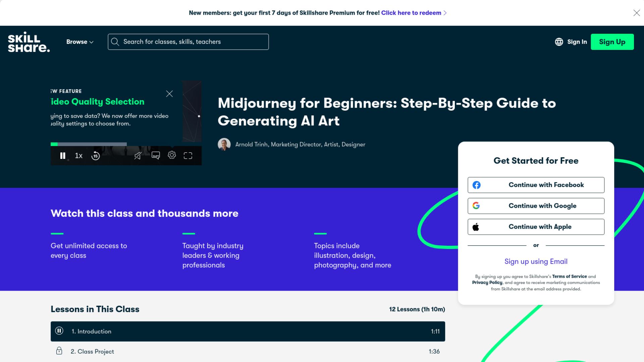This screenshot has width=644, height=362.
Task: Pause the video player
Action: click(x=62, y=156)
